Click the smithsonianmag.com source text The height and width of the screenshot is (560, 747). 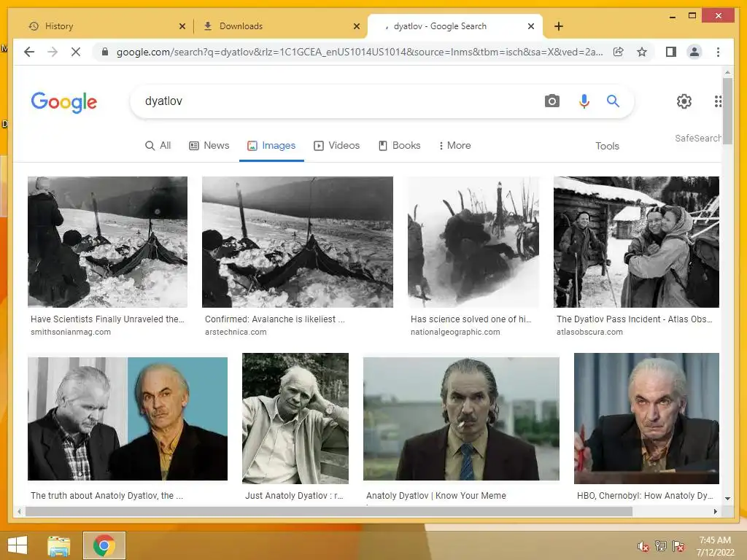pos(71,332)
